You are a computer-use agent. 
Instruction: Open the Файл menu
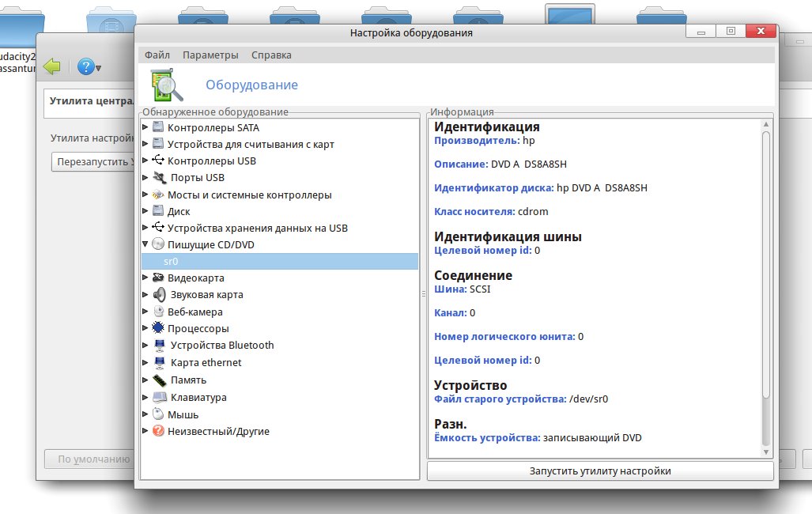pyautogui.click(x=157, y=55)
